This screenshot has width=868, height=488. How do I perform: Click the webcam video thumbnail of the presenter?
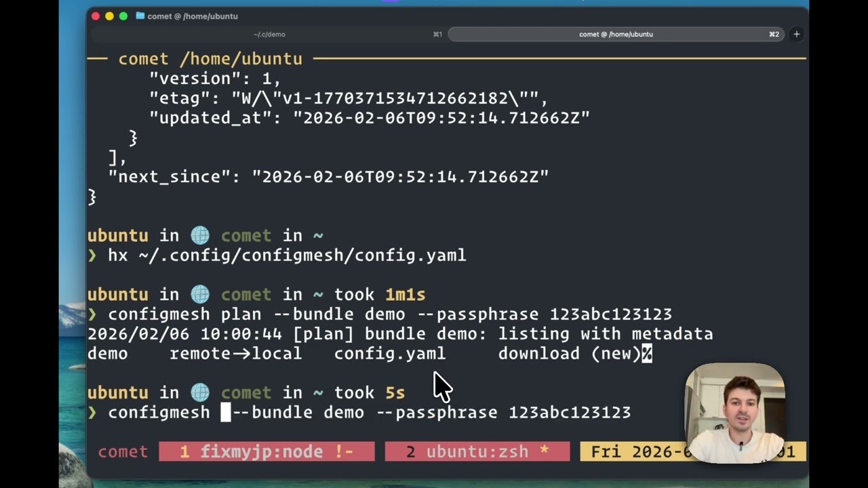click(x=734, y=413)
